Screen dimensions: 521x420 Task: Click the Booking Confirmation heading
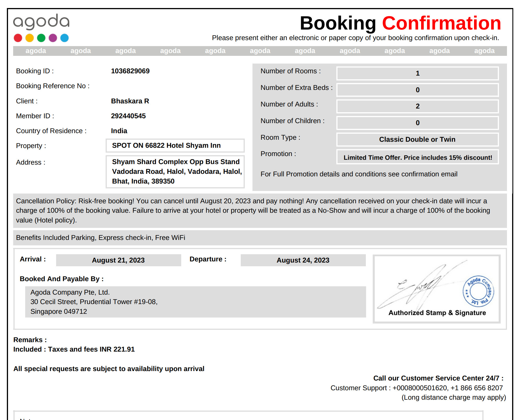[400, 23]
